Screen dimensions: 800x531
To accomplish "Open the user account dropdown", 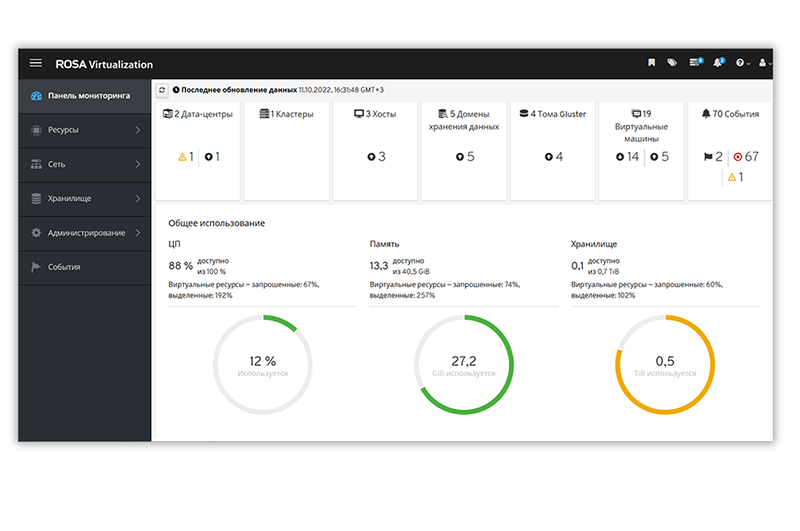I will (x=765, y=63).
